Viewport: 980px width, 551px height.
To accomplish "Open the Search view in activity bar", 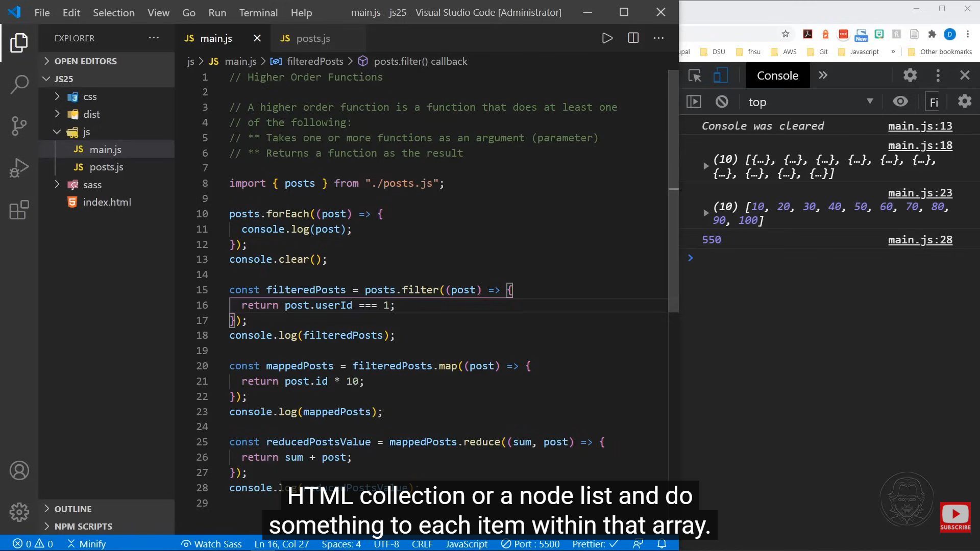I will pos(19,84).
